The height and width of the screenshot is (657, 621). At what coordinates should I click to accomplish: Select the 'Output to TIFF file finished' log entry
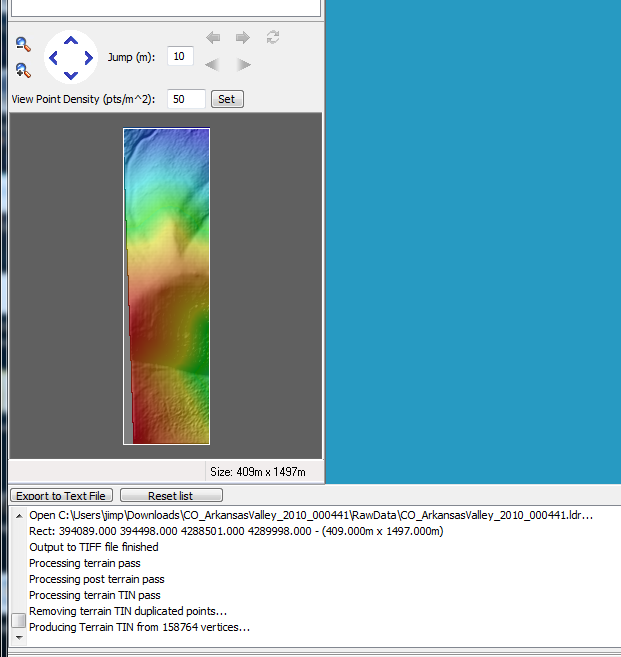click(93, 547)
